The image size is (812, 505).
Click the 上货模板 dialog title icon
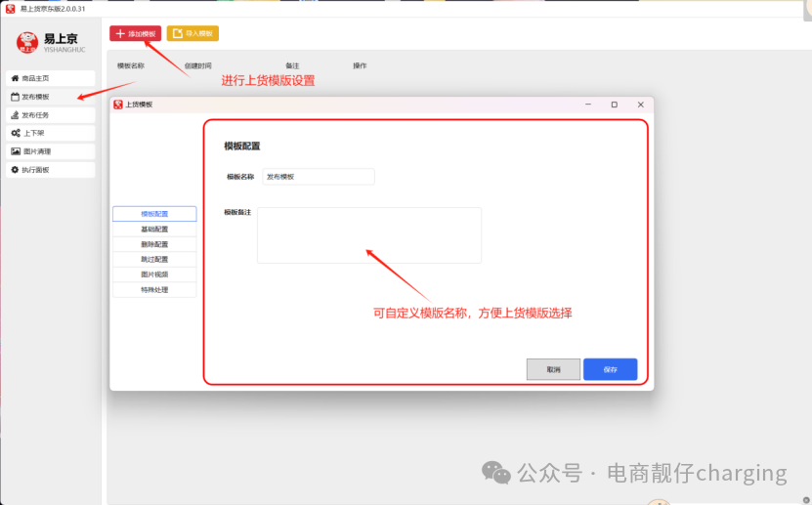118,105
